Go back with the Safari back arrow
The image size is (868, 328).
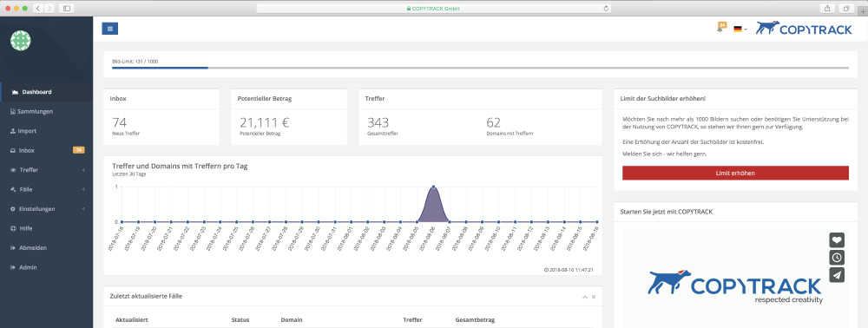click(x=37, y=9)
